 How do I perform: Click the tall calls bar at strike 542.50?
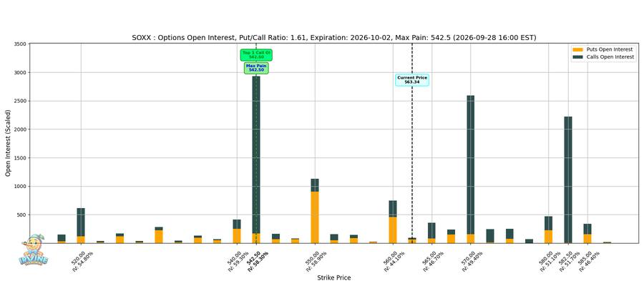(256, 154)
